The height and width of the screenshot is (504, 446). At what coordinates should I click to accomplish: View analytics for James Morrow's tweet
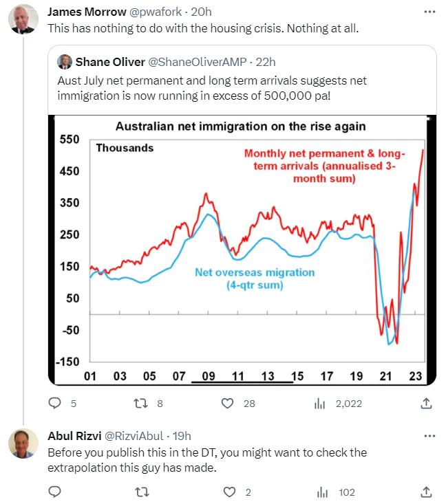[x=320, y=404]
